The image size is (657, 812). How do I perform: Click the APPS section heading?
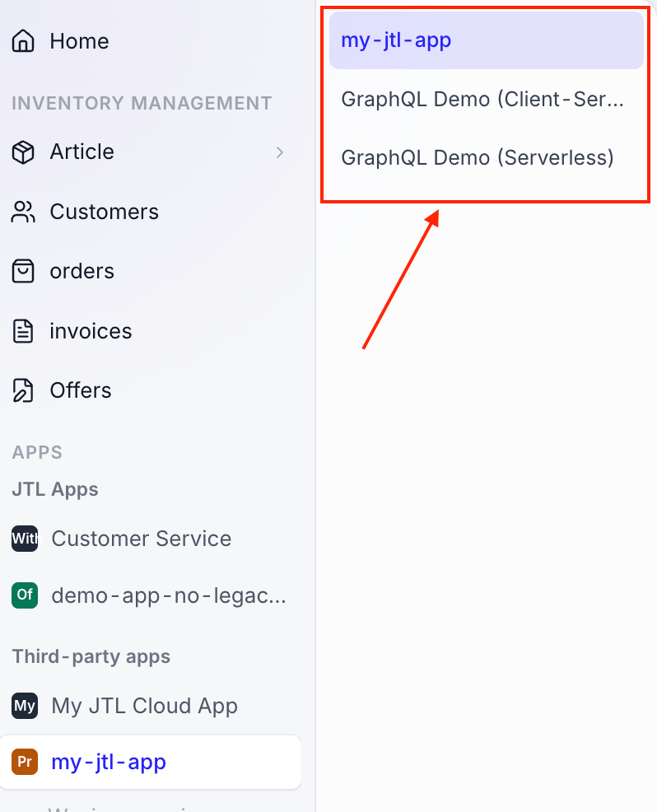[x=37, y=452]
